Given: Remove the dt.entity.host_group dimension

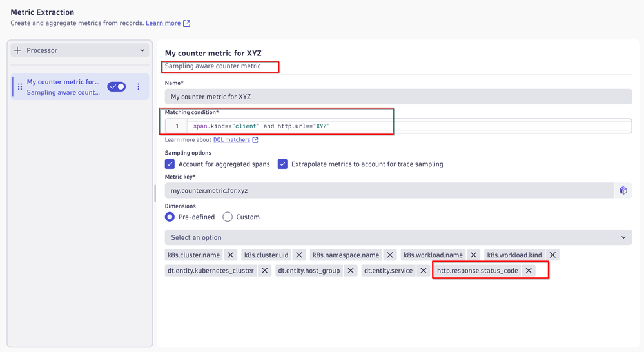Looking at the screenshot, I should 350,271.
